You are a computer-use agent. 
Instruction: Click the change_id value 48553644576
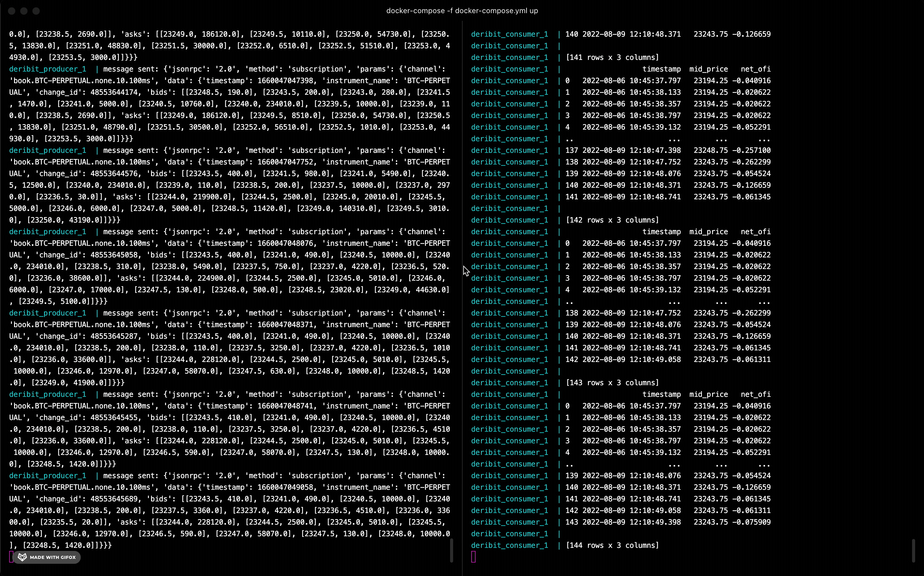(113, 174)
